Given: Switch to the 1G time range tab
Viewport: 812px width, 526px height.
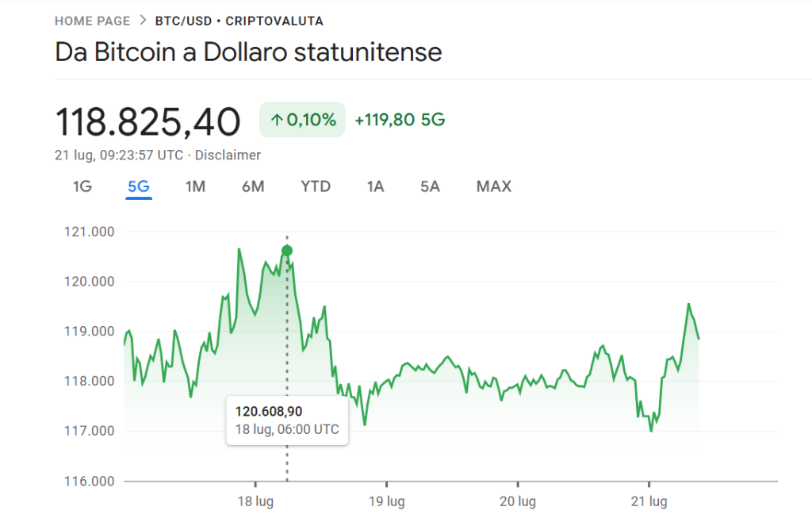Looking at the screenshot, I should point(82,187).
